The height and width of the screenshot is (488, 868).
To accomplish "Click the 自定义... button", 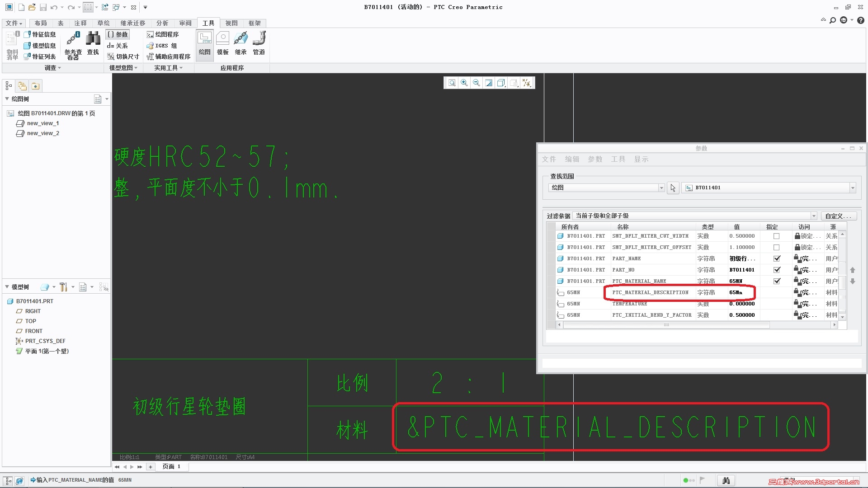I will click(x=838, y=216).
